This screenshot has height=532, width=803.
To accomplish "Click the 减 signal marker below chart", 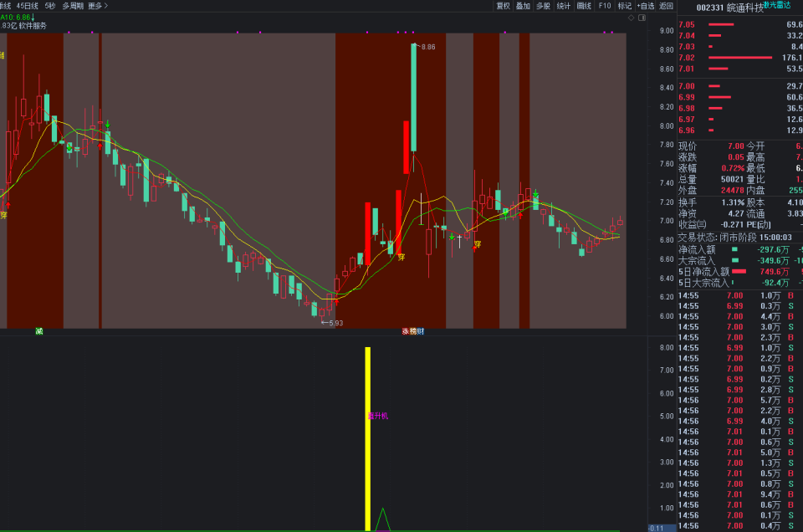I will tap(39, 331).
